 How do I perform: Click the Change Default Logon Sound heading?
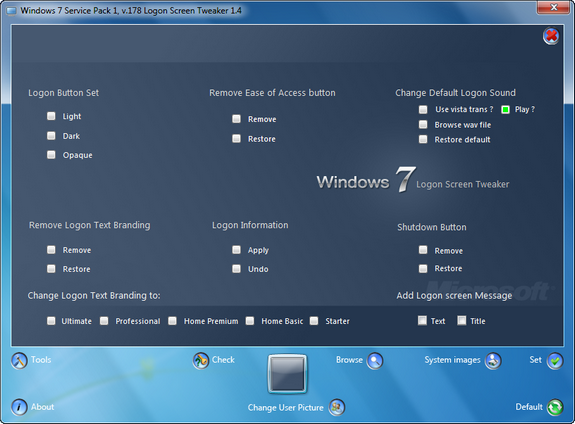click(x=455, y=93)
